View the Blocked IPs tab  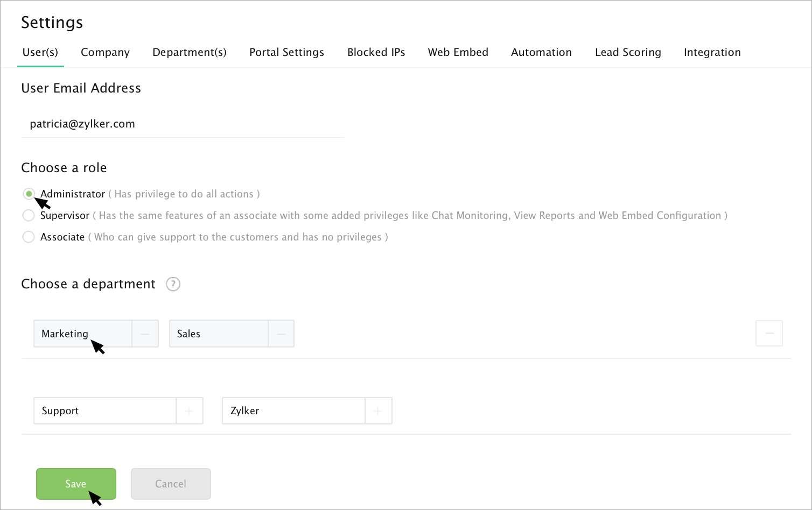click(x=376, y=52)
